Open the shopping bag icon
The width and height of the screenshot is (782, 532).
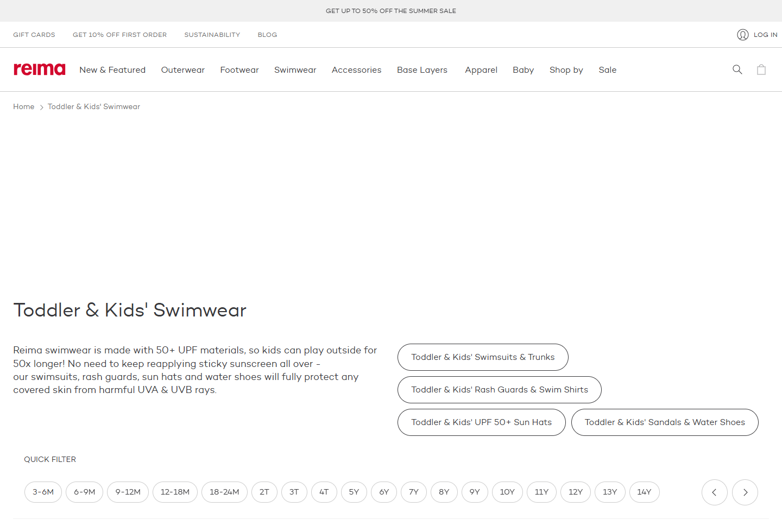pos(761,69)
